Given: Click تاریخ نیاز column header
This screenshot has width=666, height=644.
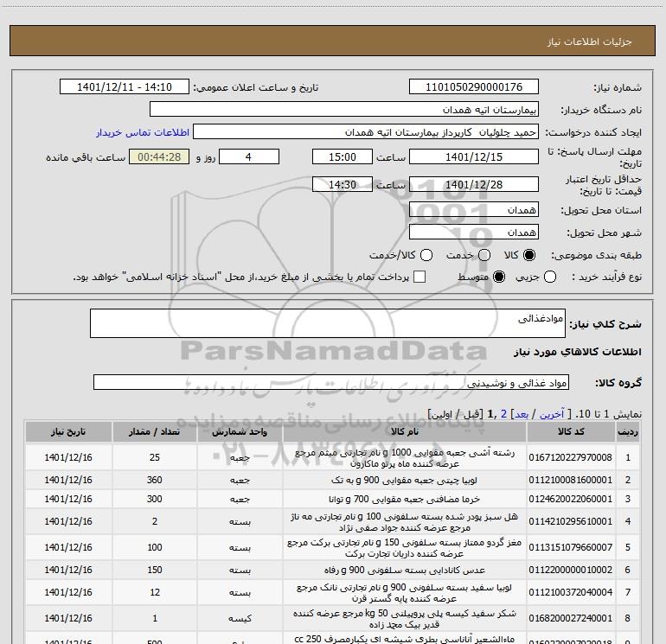Looking at the screenshot, I should [x=68, y=431].
